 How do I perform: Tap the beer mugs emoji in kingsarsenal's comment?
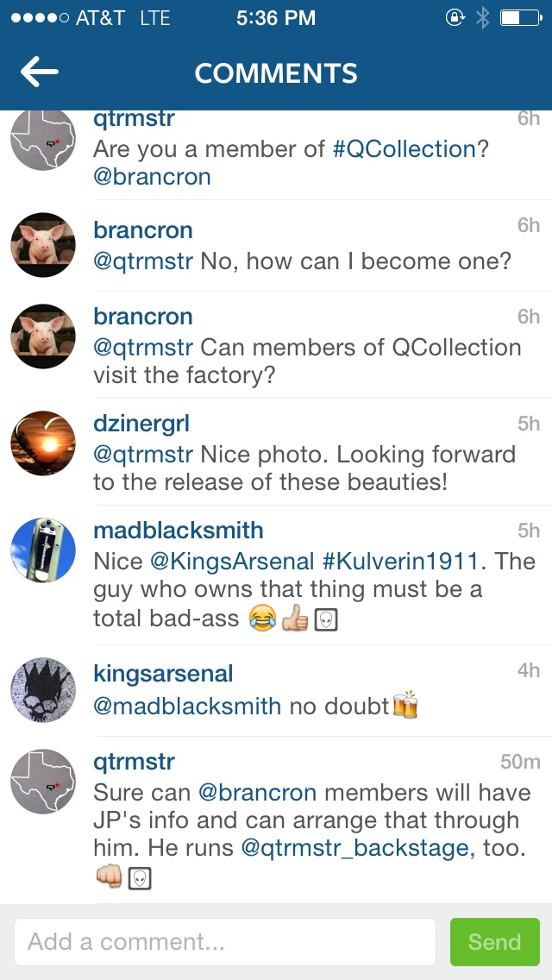click(405, 706)
